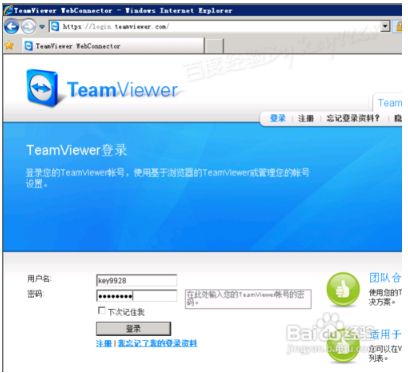Open Favorites star icon
This screenshot has width=408, height=373.
[9, 45]
